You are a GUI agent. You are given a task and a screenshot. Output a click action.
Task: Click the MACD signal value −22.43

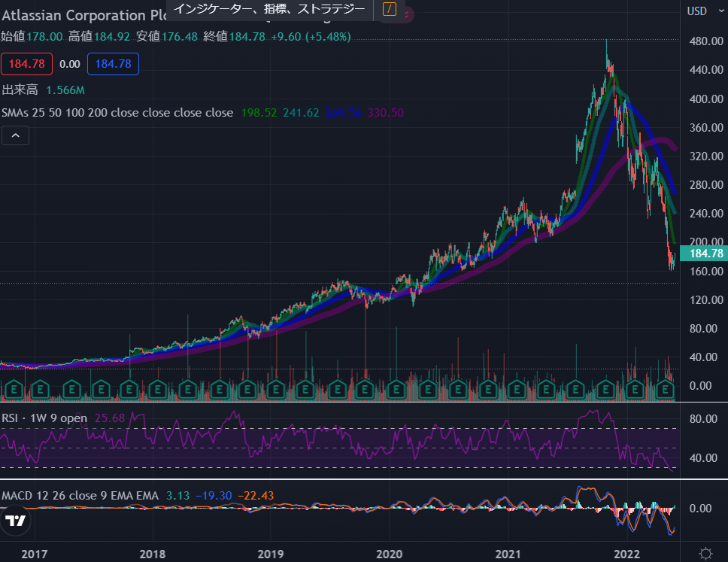[x=256, y=496]
